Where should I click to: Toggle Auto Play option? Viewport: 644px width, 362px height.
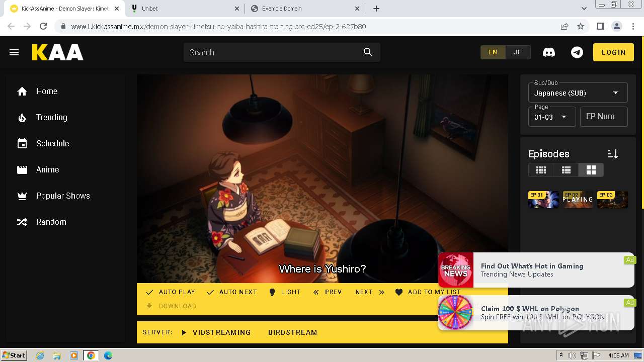click(170, 292)
